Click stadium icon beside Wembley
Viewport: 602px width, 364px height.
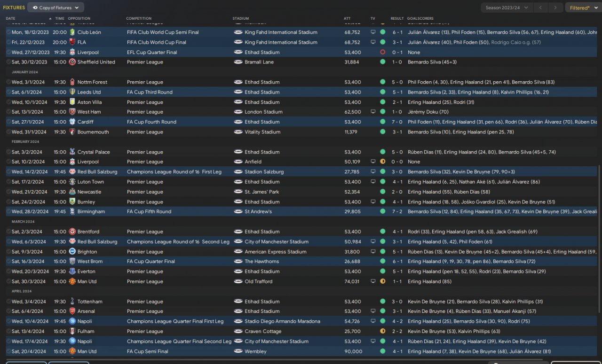pos(238,351)
